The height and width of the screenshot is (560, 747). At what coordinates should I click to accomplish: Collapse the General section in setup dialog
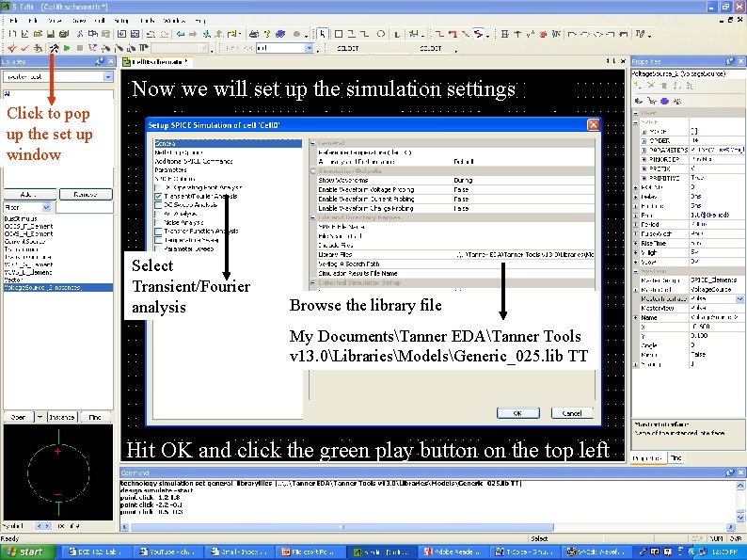point(313,143)
